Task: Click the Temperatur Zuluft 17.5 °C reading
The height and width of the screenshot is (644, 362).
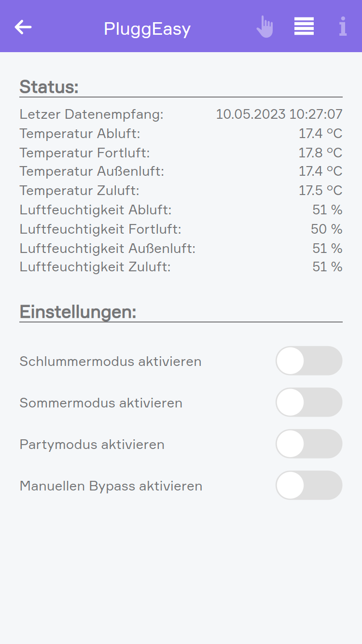Action: point(320,191)
